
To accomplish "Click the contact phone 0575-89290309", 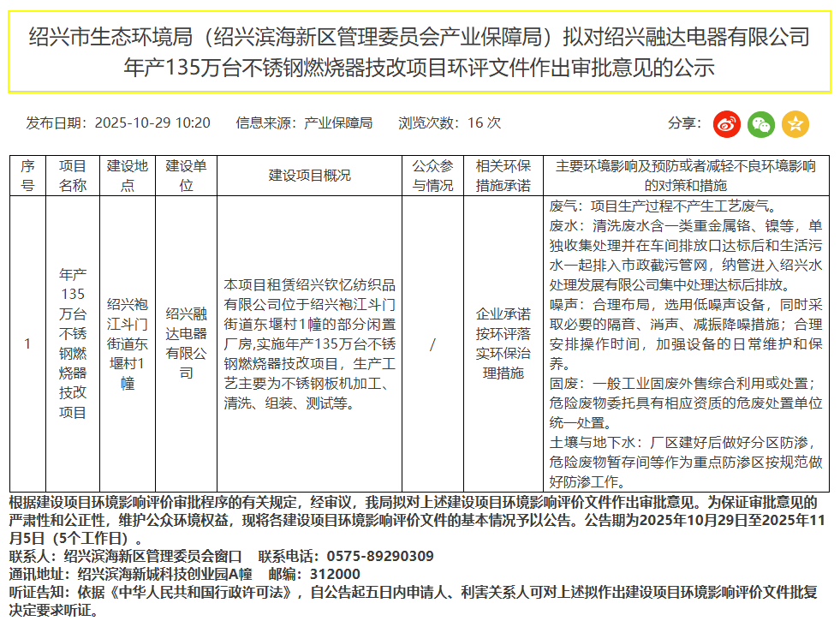I will click(x=380, y=556).
